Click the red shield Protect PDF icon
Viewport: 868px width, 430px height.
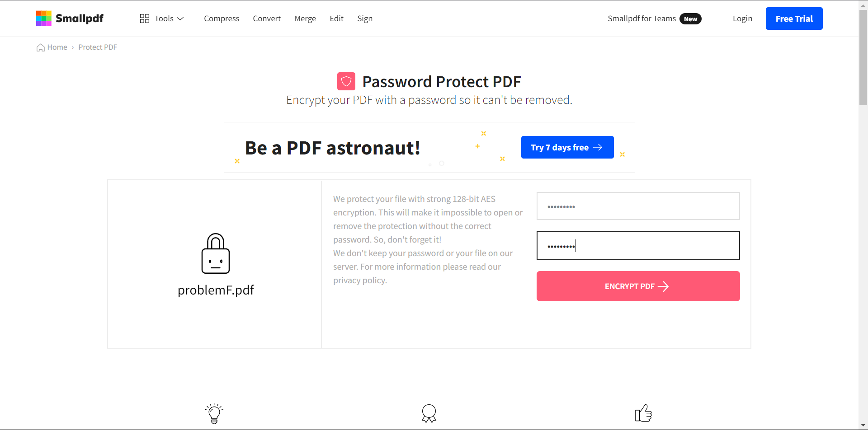[x=346, y=81]
